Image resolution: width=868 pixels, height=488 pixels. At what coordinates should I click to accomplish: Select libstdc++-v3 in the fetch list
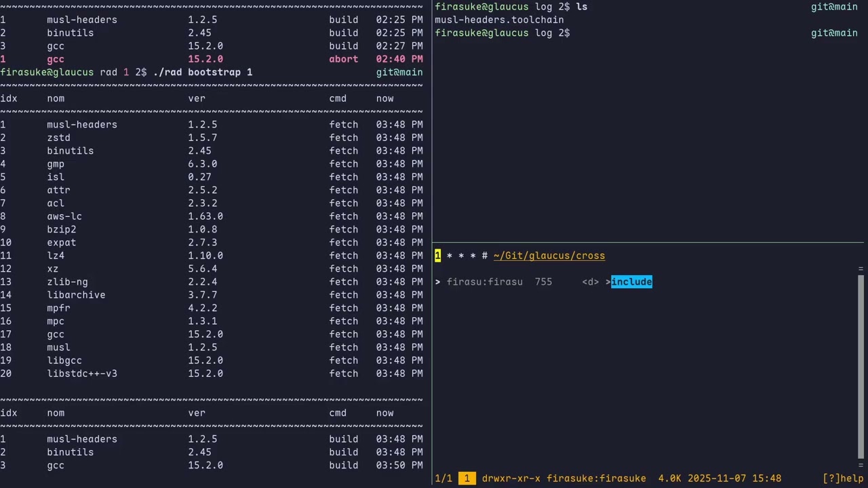pos(82,373)
